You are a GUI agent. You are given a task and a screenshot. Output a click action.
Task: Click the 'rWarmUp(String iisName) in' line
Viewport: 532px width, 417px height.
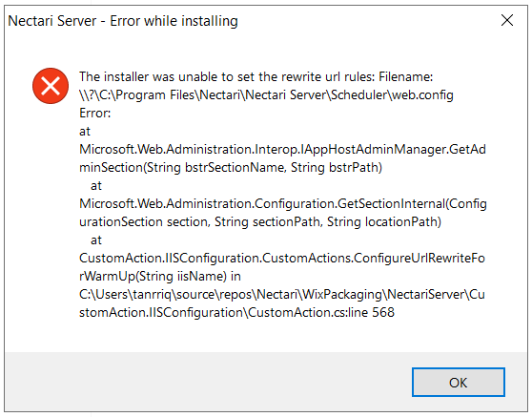[160, 276]
